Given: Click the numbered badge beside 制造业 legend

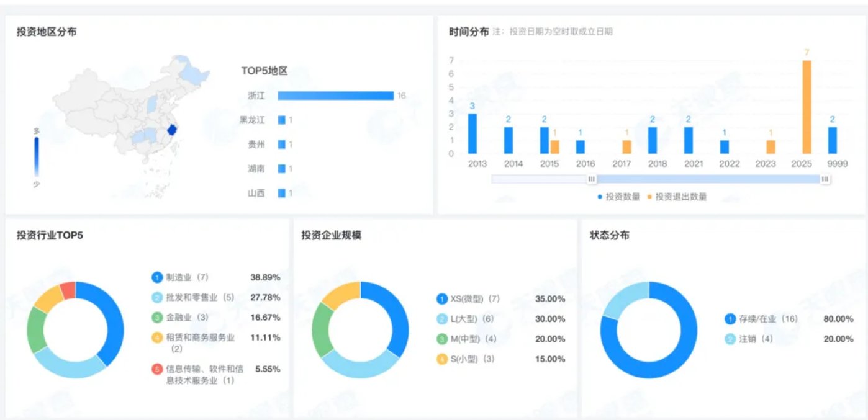Looking at the screenshot, I should coord(157,277).
